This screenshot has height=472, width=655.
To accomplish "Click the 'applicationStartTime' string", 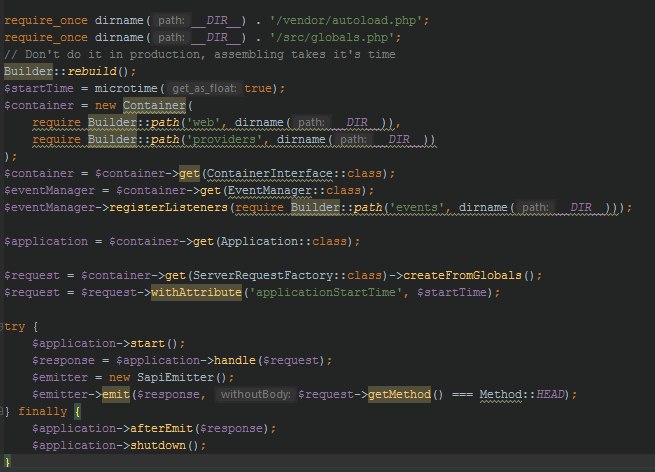I will [x=325, y=292].
